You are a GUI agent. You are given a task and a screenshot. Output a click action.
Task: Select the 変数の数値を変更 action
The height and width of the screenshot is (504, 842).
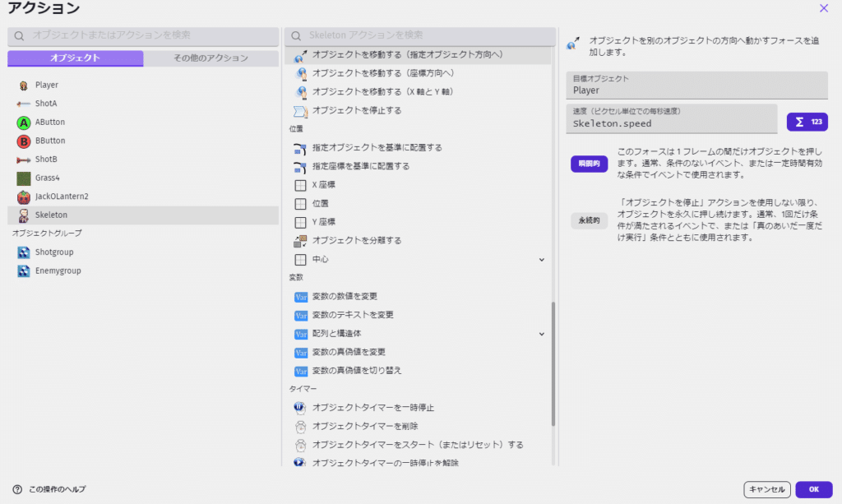344,296
